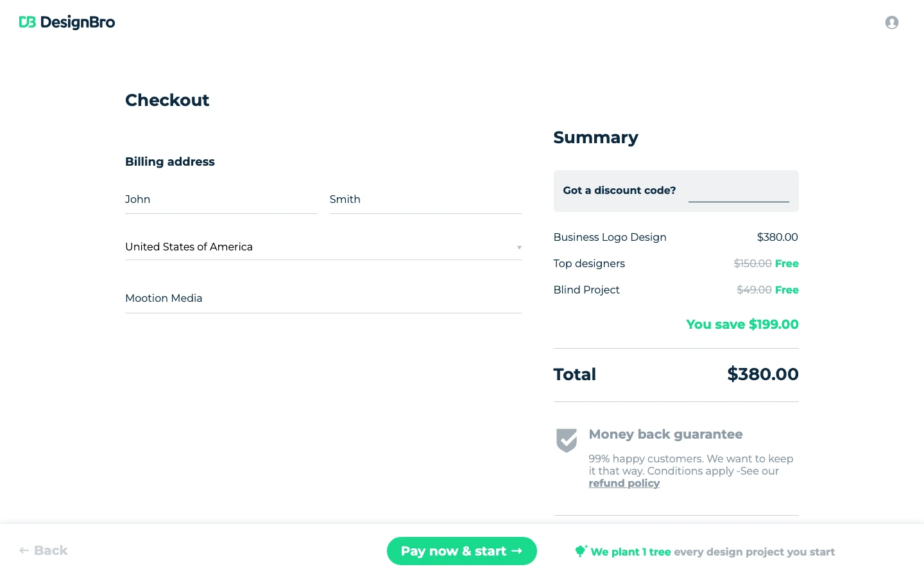Click the $380.00 total amount
This screenshot has width=924, height=578.
point(762,374)
